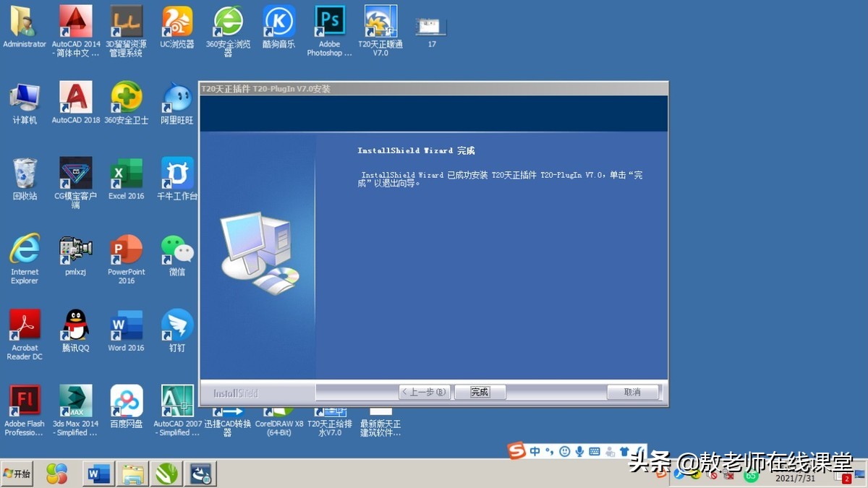Launch 3ds Max 2014 Simplified
Screen dimensions: 868x488
(75, 401)
